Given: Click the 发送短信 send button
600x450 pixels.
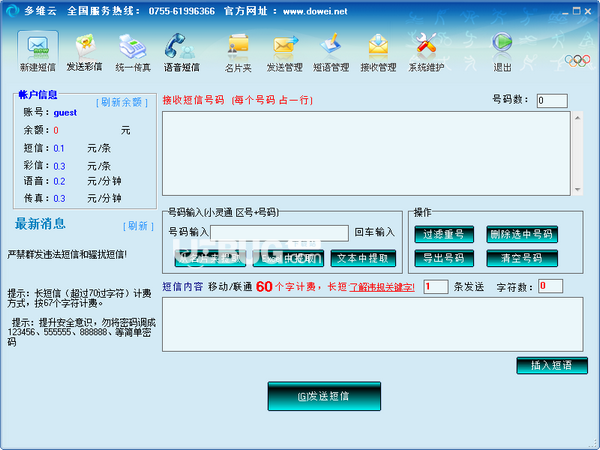Looking at the screenshot, I should (324, 396).
